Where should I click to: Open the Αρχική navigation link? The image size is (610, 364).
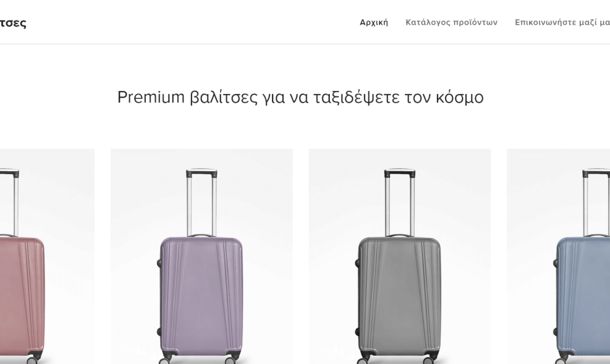(x=374, y=22)
